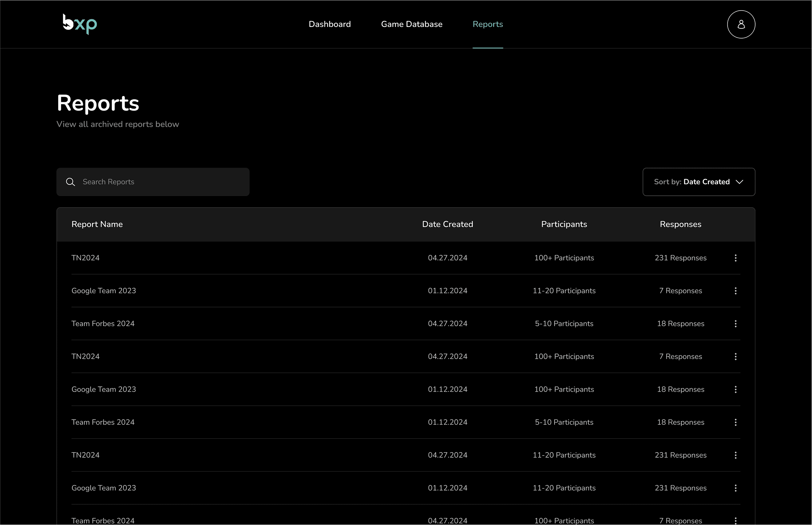812x525 pixels.
Task: Click the Participants column header
Action: pos(564,224)
